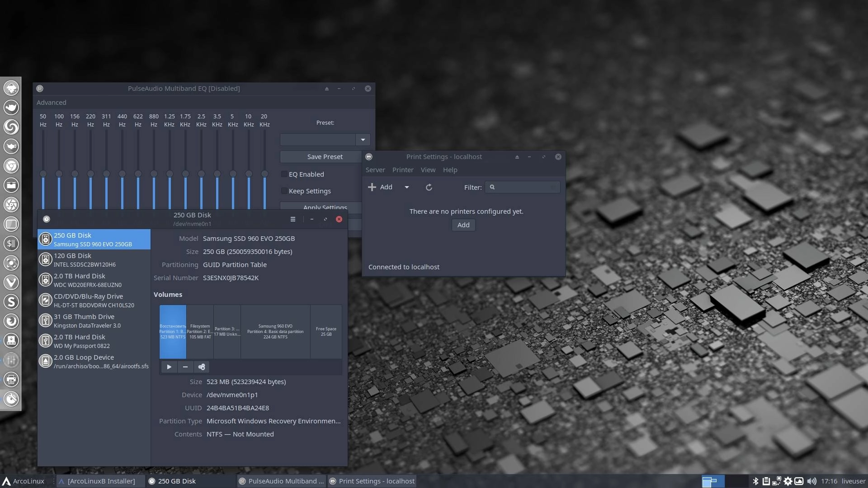The height and width of the screenshot is (488, 868).
Task: Select the 120 GB Disk INTEL entry
Action: pos(94,260)
